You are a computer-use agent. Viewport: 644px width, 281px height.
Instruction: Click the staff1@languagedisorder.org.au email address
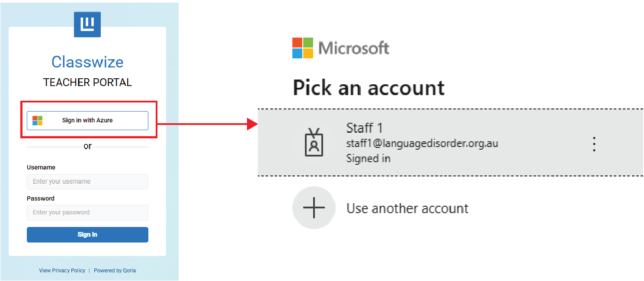tap(422, 144)
